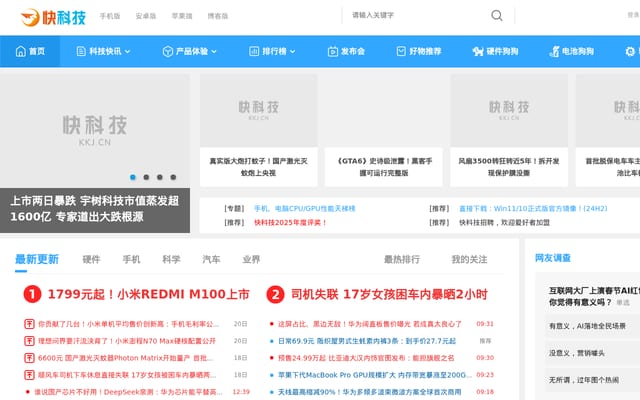Click pinned icon beside 理想 N70 Max headline
The width and height of the screenshot is (640, 400).
click(29, 341)
